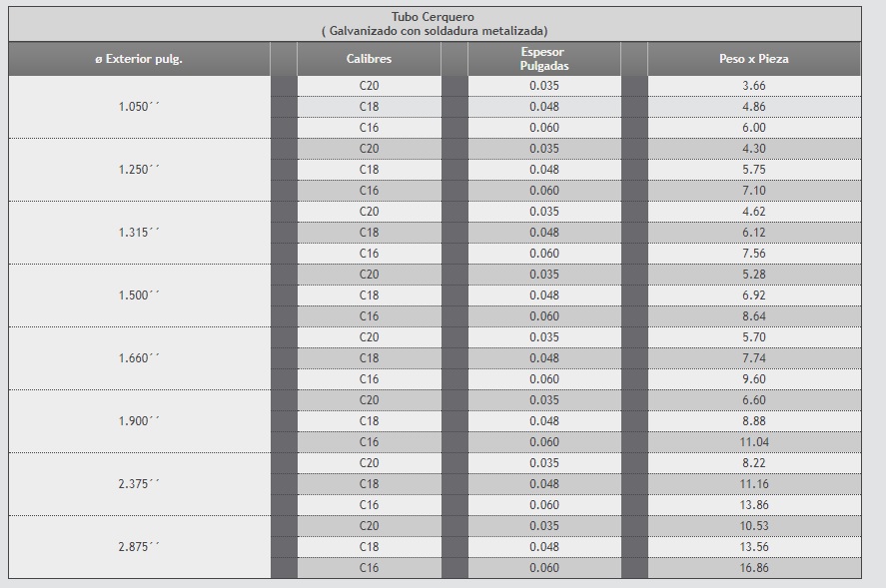Image resolution: width=886 pixels, height=588 pixels.
Task: Select the weight value 16.86
Action: click(754, 568)
